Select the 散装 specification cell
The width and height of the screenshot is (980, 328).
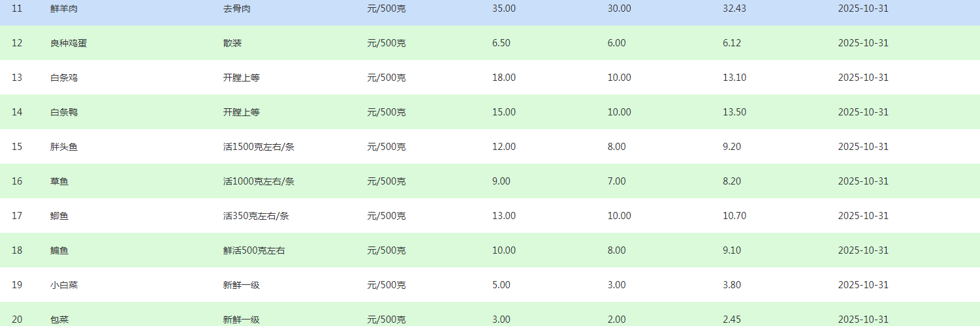[232, 43]
